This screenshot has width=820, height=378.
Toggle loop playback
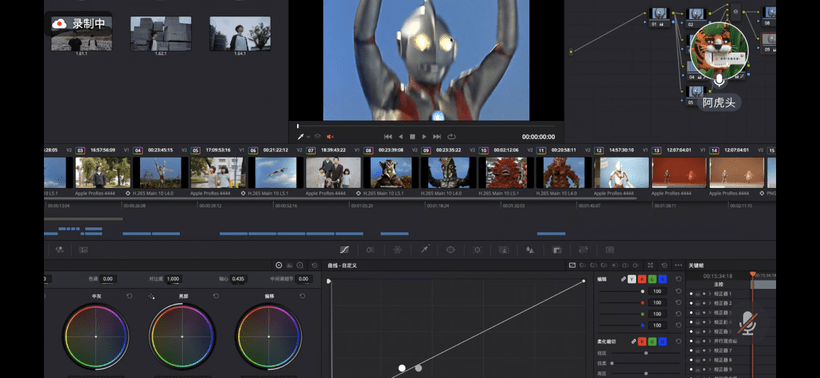(x=451, y=136)
